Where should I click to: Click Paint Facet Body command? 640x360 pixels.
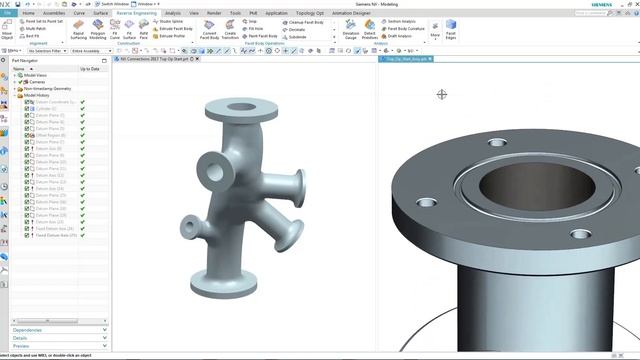(x=260, y=36)
